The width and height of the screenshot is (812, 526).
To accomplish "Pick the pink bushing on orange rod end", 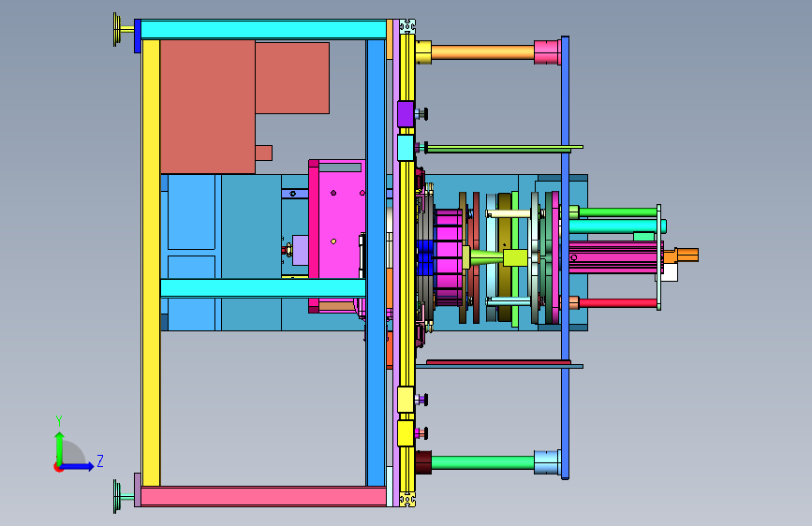I will click(547, 52).
